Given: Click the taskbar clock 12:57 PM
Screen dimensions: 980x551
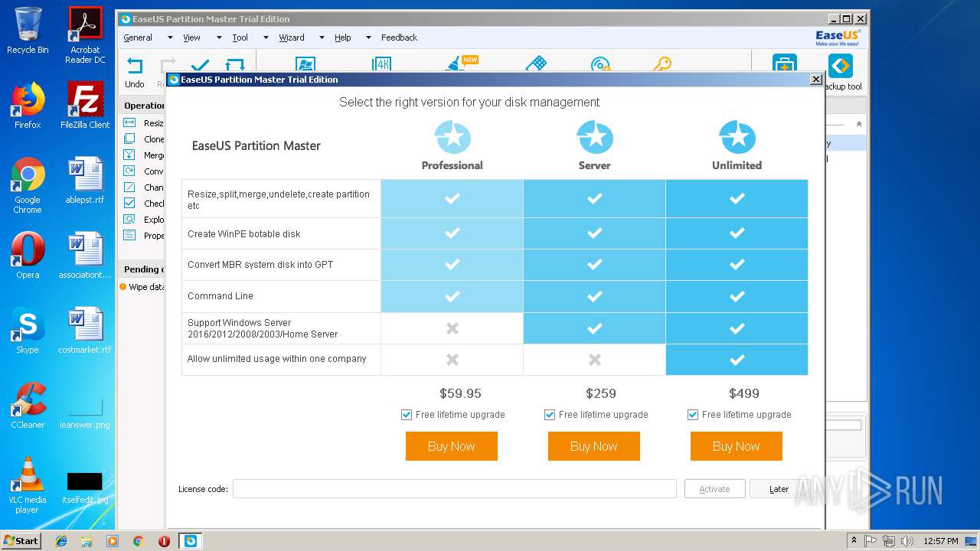Looking at the screenshot, I should [x=941, y=541].
